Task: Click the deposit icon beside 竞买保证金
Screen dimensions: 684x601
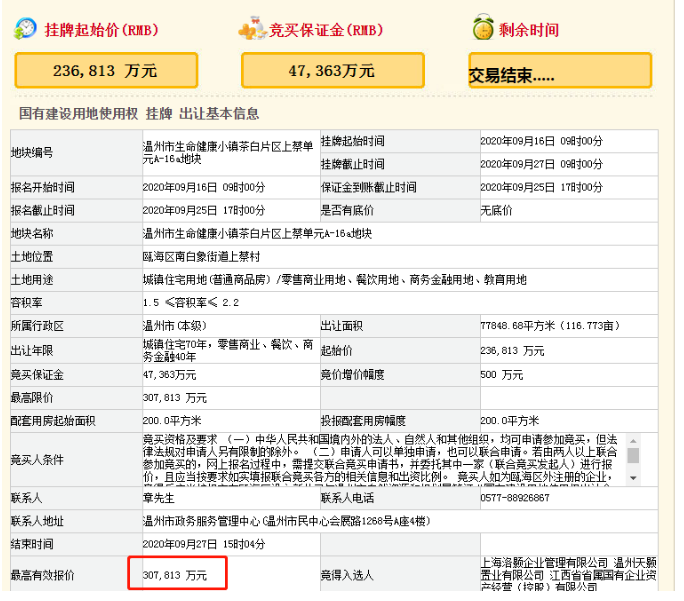Action: pos(252,29)
